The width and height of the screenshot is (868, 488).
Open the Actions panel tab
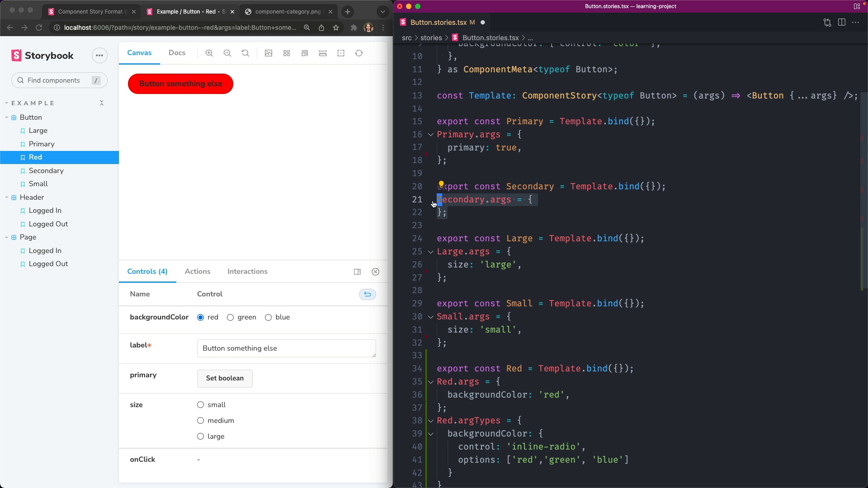198,272
